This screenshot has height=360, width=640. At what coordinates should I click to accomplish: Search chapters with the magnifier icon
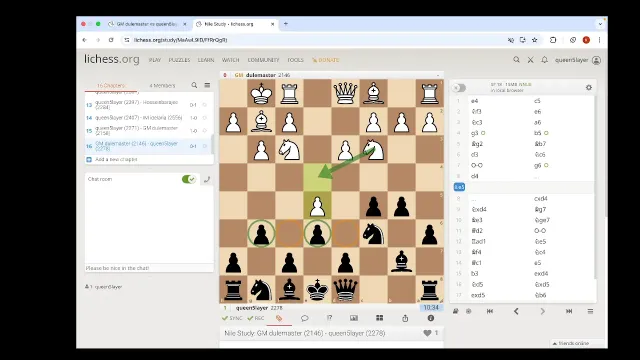coord(194,85)
